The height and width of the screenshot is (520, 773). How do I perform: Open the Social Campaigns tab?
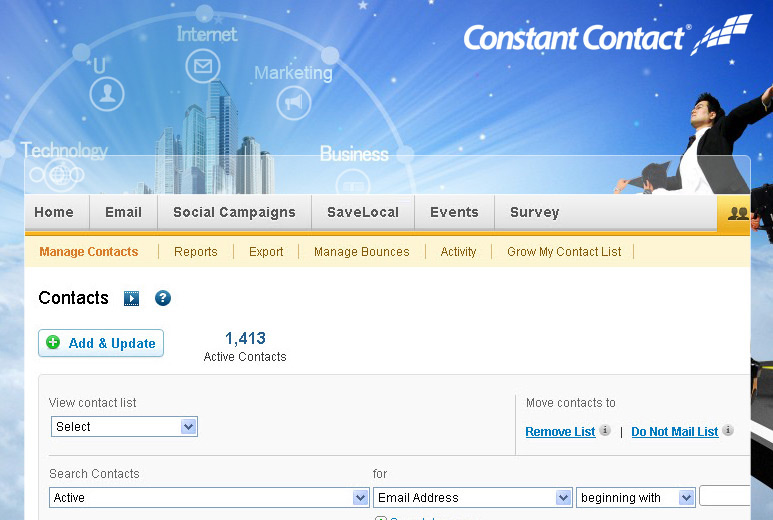click(x=234, y=213)
